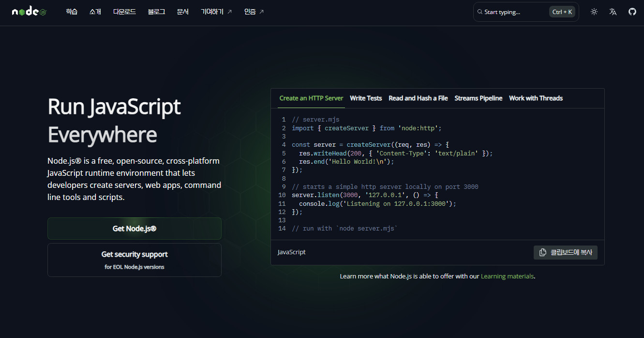Switch to the Streams Pipeline tab
Viewport: 644px width, 338px height.
[x=479, y=98]
